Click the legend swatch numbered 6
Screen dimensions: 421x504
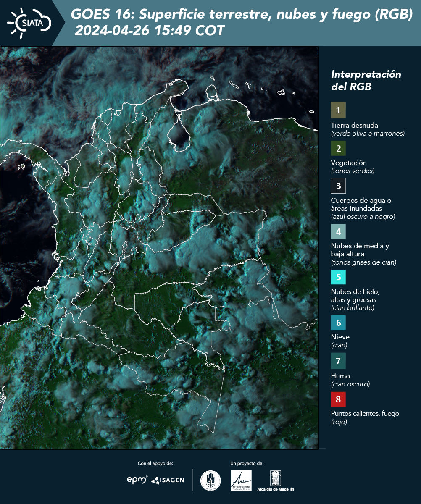click(x=338, y=323)
